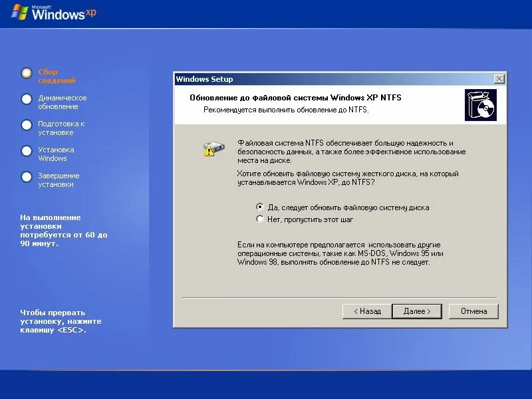
Task: Click heading 'Обновление до файловой системы Windows XP NTFS'
Action: click(295, 98)
